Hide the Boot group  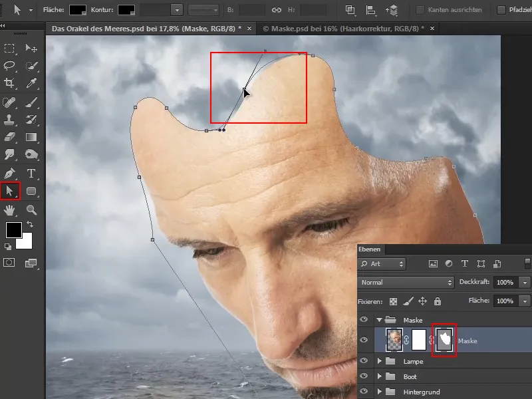pos(364,376)
